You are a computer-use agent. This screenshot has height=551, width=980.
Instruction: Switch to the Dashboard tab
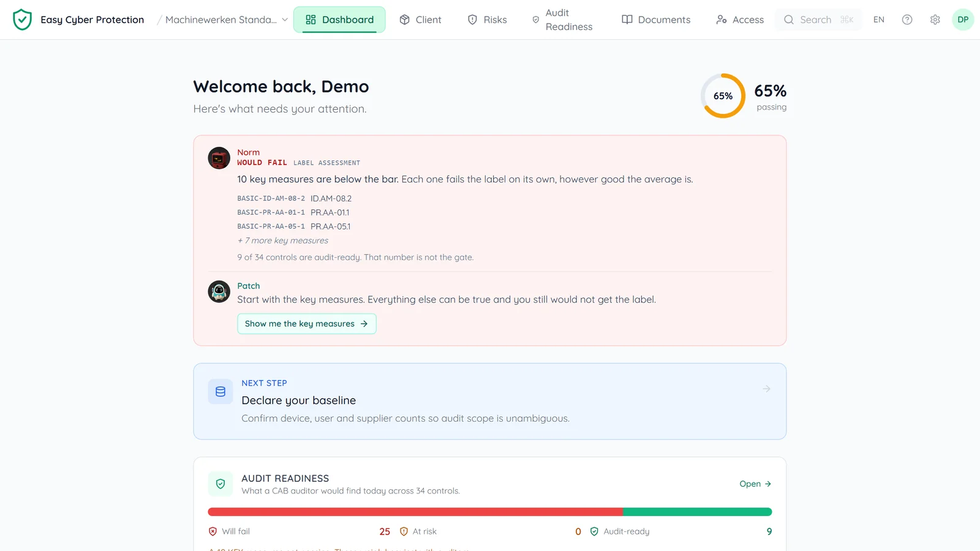click(339, 20)
